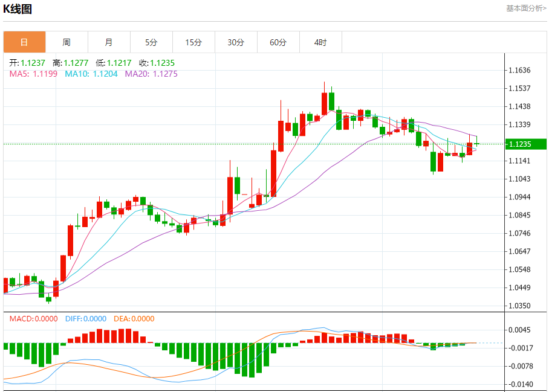Click the DEA:0.0000 indicator label
Image resolution: width=549 pixels, height=392 pixels.
[134, 318]
